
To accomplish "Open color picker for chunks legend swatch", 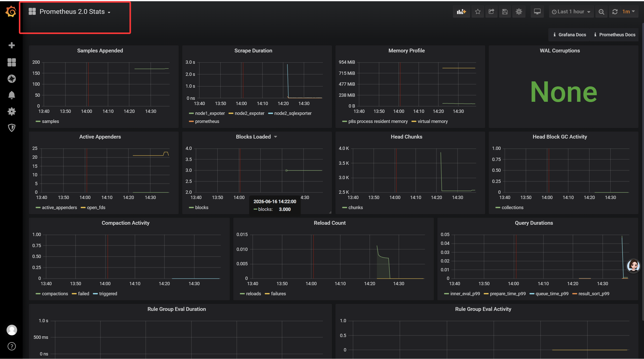I will pos(345,208).
